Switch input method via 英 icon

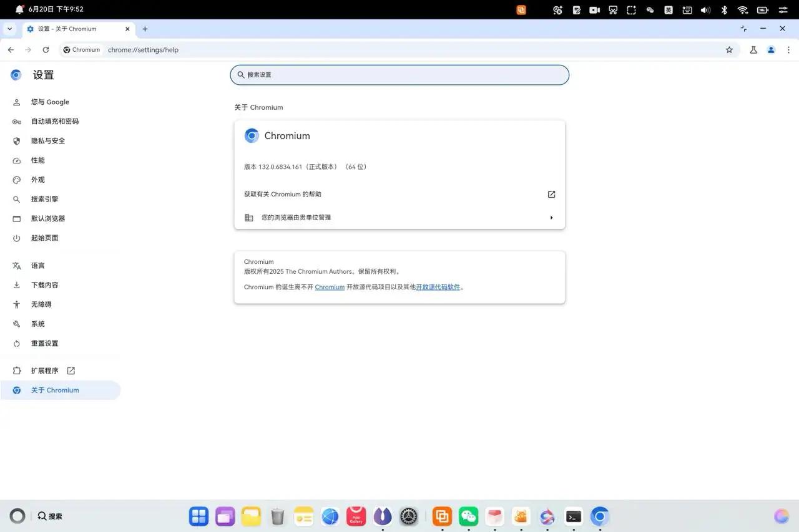pos(669,10)
